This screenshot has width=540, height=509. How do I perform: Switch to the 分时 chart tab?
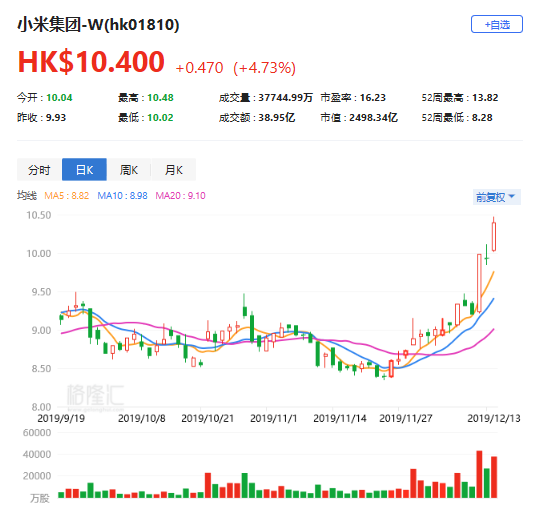39,169
